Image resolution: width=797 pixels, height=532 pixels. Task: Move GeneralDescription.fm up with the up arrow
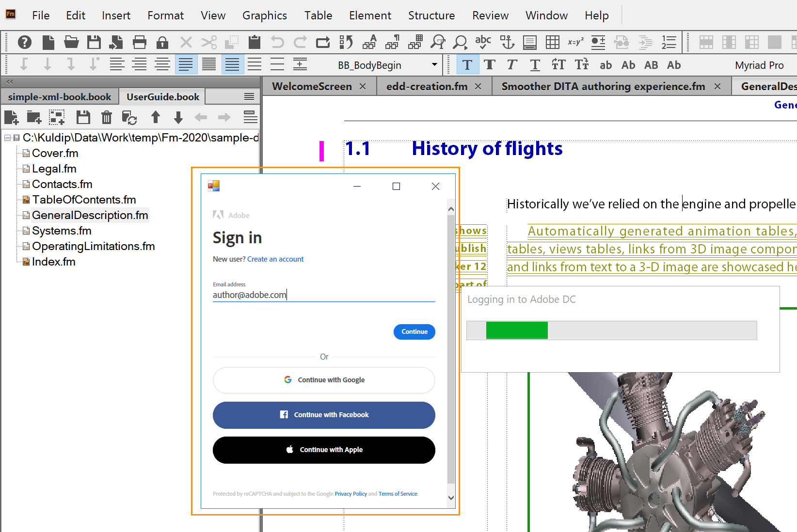pyautogui.click(x=156, y=117)
